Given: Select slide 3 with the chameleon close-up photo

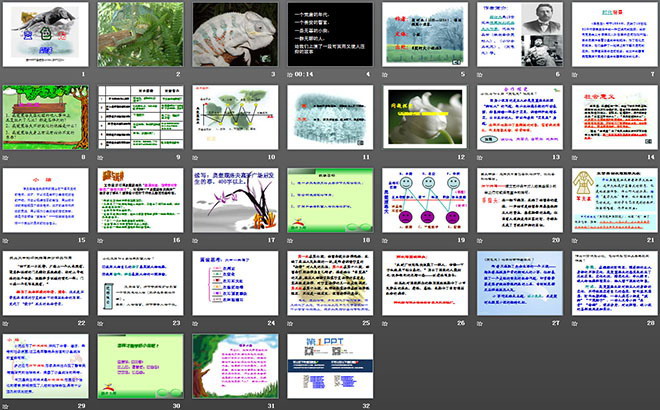Looking at the screenshot, I should pyautogui.click(x=235, y=33).
